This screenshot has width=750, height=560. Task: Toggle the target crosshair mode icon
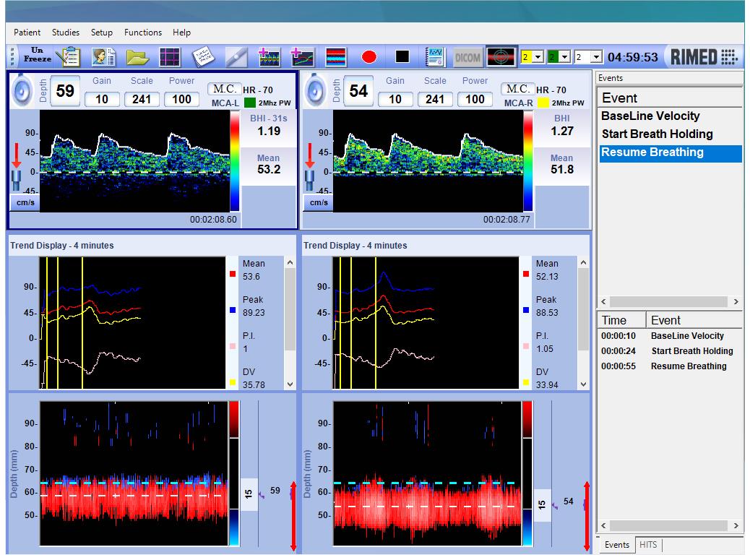[x=500, y=56]
